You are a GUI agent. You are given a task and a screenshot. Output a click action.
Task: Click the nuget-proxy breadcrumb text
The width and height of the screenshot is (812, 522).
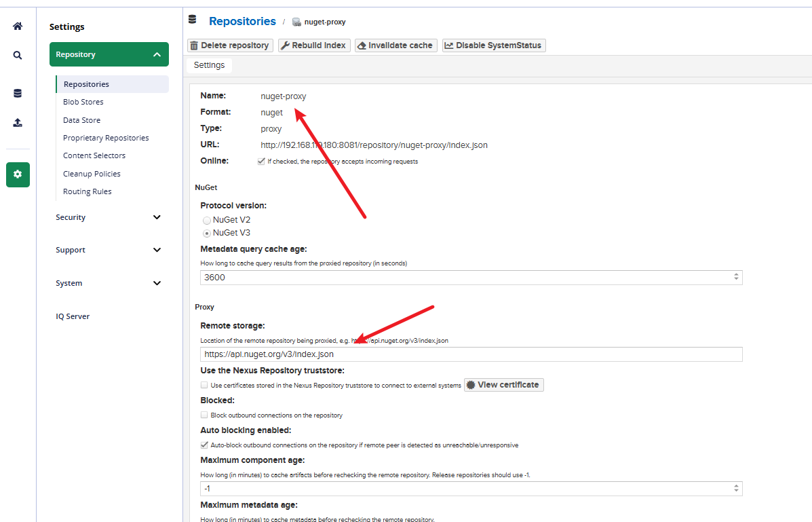tap(325, 22)
